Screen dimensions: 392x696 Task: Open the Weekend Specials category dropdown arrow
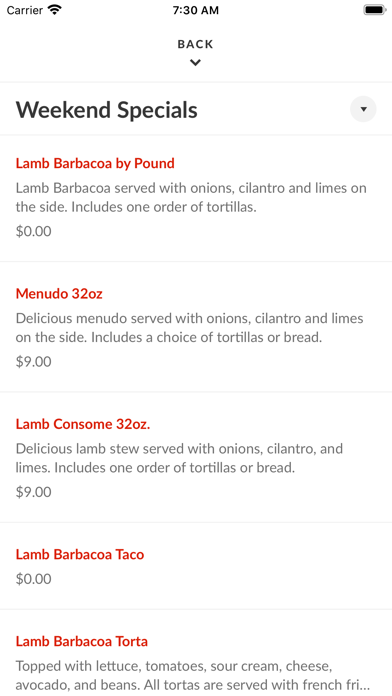[363, 109]
